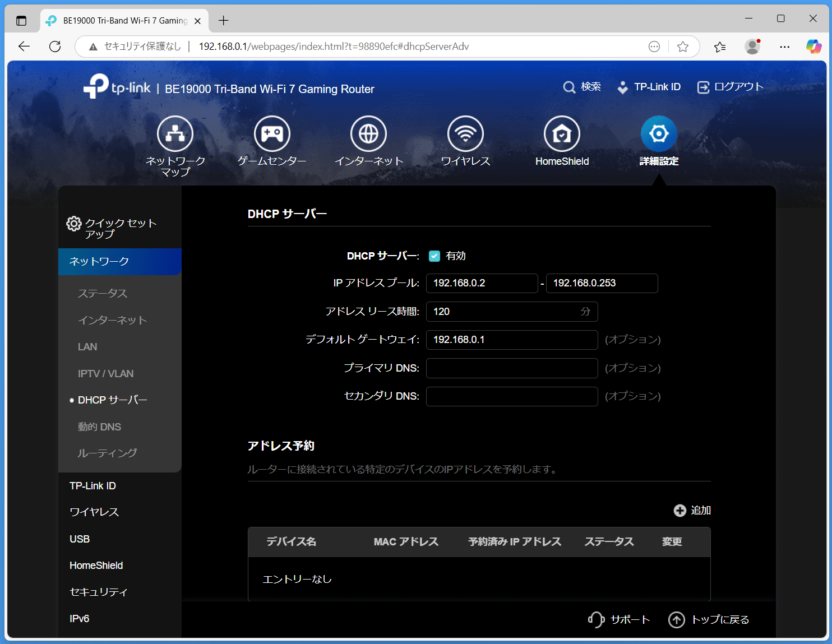832x644 pixels.
Task: Click the MAC アドレス column header
Action: pos(406,542)
